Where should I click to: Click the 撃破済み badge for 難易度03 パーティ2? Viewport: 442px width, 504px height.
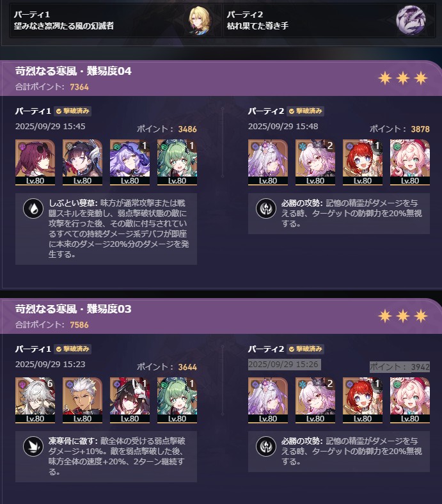click(305, 349)
